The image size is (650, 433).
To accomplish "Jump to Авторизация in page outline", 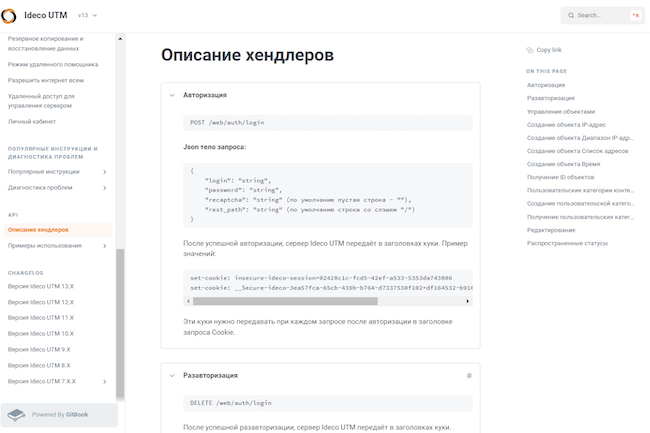I will click(x=546, y=85).
